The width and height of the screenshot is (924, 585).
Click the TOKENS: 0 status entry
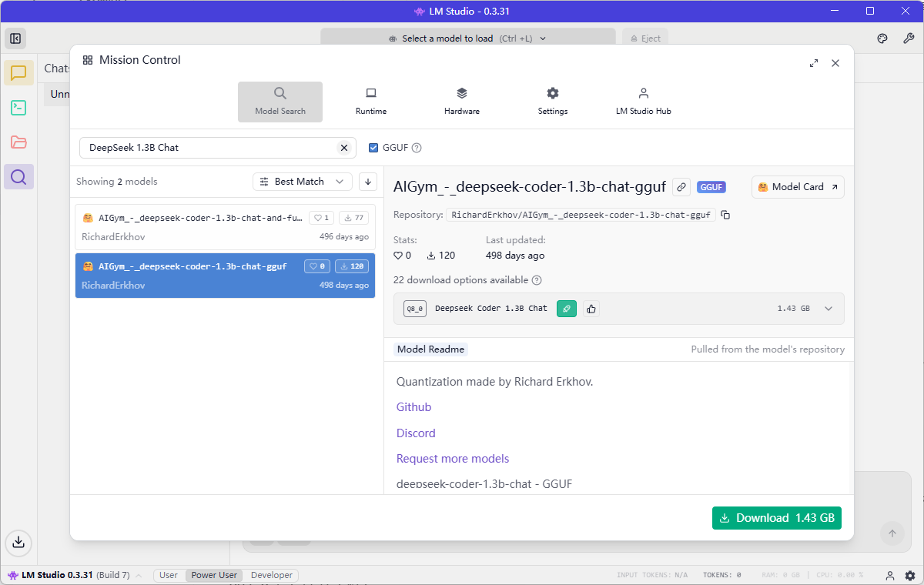tap(721, 575)
